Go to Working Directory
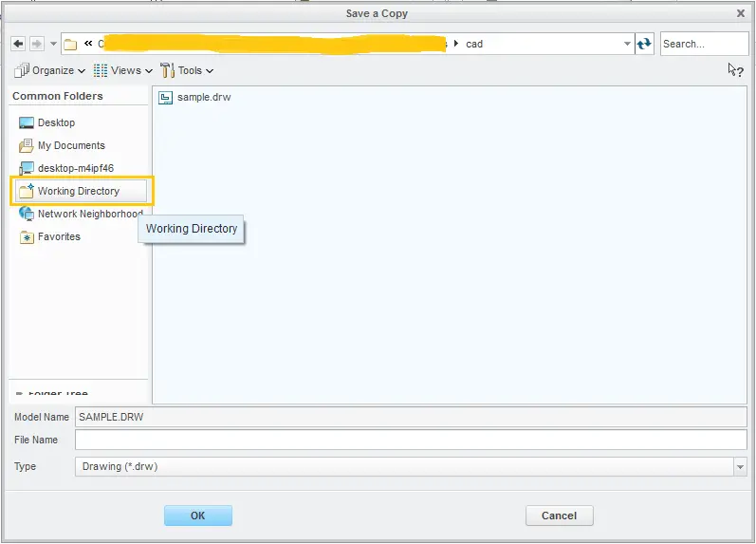 tap(78, 191)
